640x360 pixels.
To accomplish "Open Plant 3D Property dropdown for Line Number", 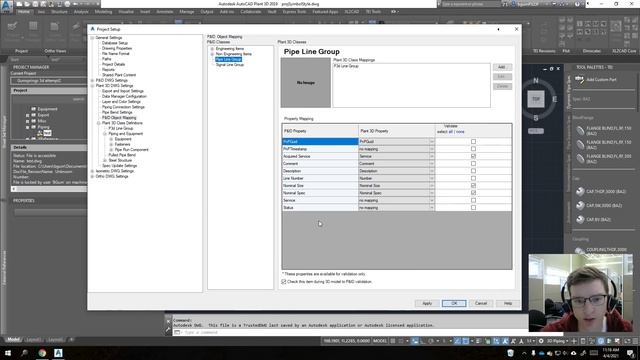I will 431,178.
